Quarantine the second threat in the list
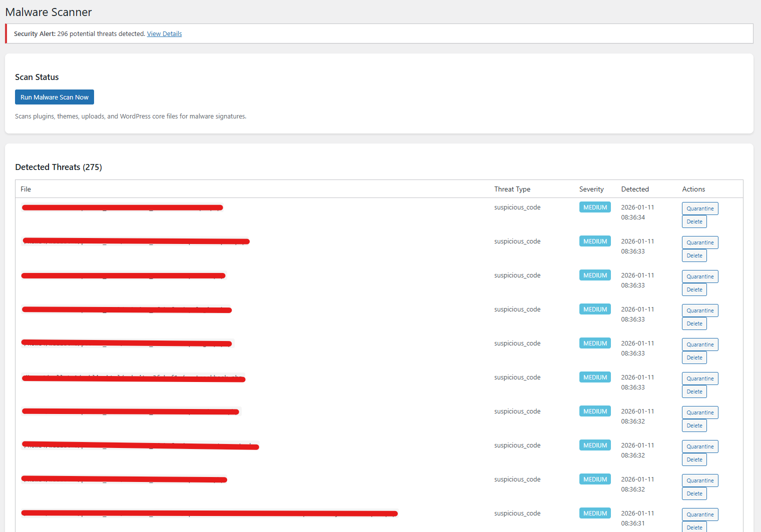 (699, 242)
